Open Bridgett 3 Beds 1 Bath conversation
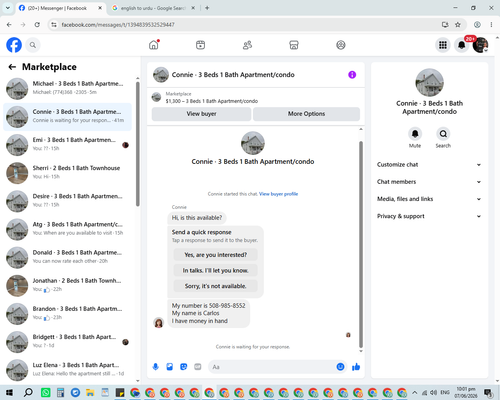This screenshot has height=400, width=500. tap(68, 342)
